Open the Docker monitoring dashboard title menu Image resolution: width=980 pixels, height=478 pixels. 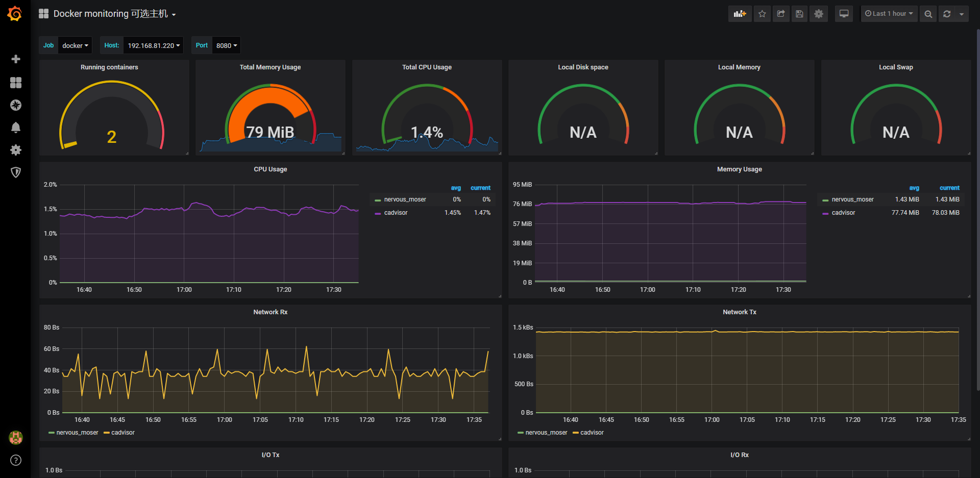point(113,14)
